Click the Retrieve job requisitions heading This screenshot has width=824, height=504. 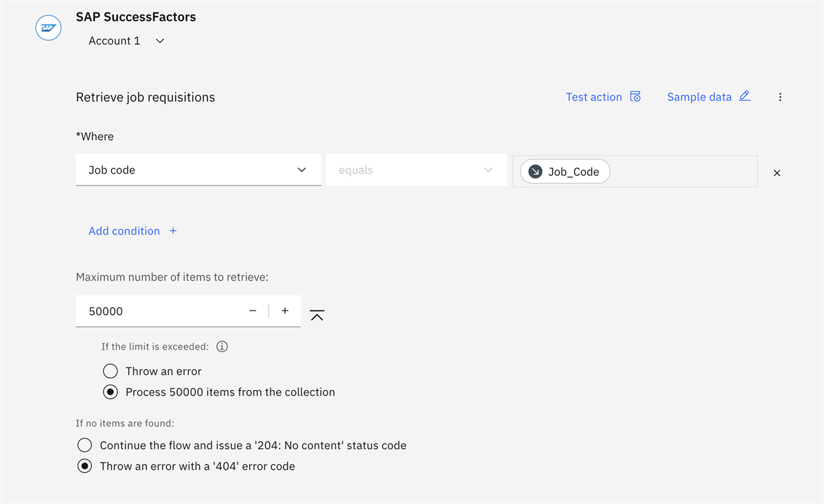coord(146,98)
